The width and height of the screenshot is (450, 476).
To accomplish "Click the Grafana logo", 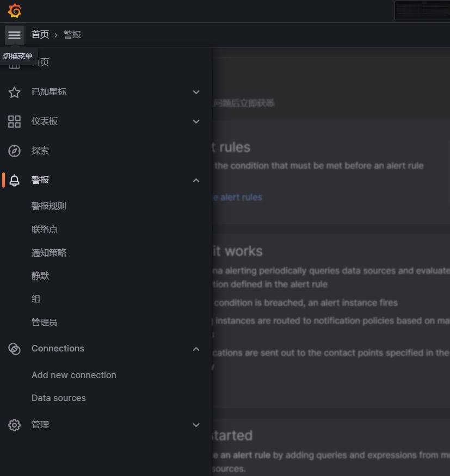I will 15,11.
